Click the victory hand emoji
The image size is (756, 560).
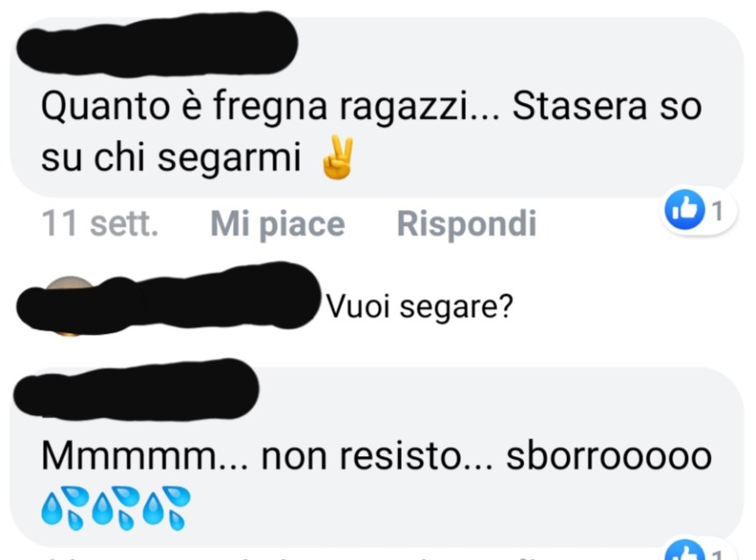(x=338, y=157)
